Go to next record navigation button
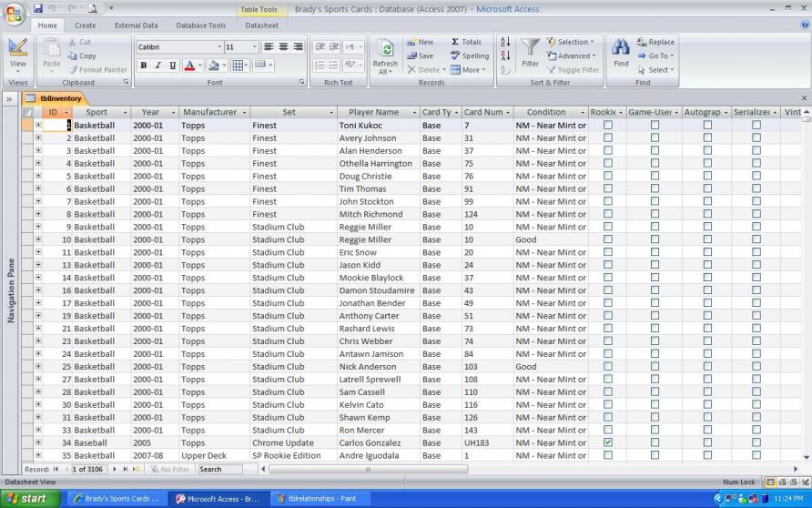The height and width of the screenshot is (508, 812). (115, 469)
